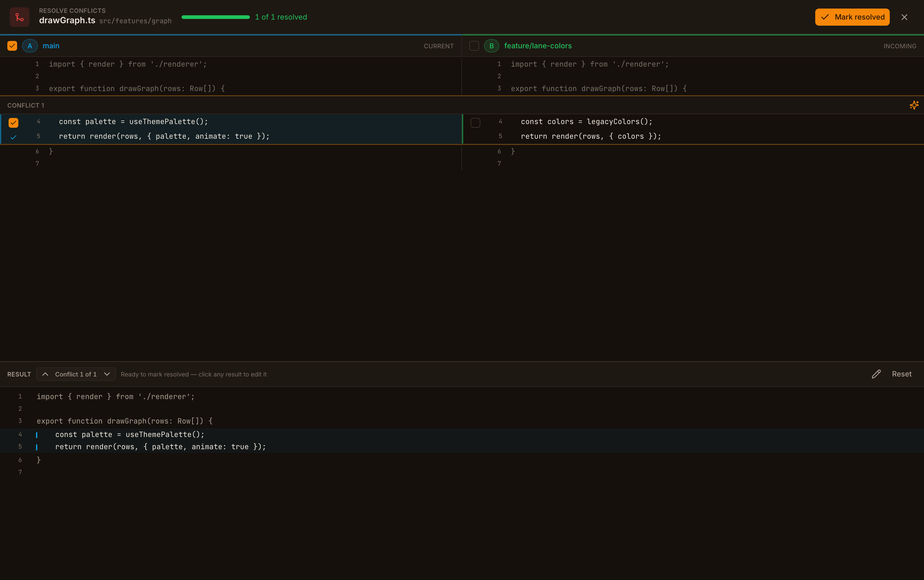Click result line 5 return render
The width and height of the screenshot is (924, 580).
(160, 446)
